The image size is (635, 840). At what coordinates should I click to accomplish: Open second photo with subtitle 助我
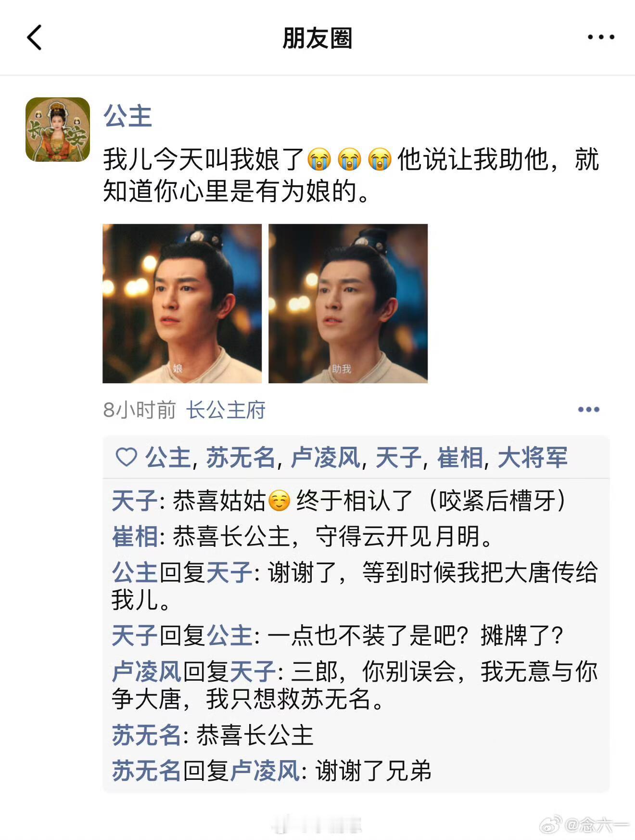(x=348, y=303)
